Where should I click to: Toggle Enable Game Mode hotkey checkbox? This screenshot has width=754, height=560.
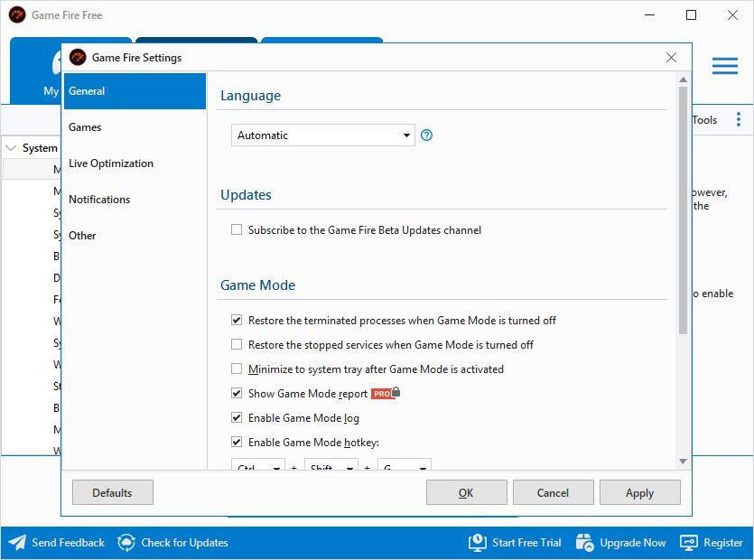237,442
